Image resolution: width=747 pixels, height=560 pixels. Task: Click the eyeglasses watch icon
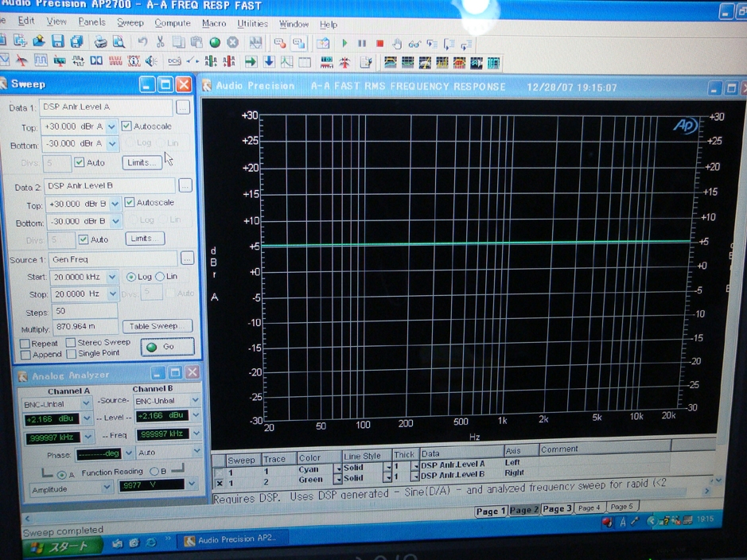point(414,45)
